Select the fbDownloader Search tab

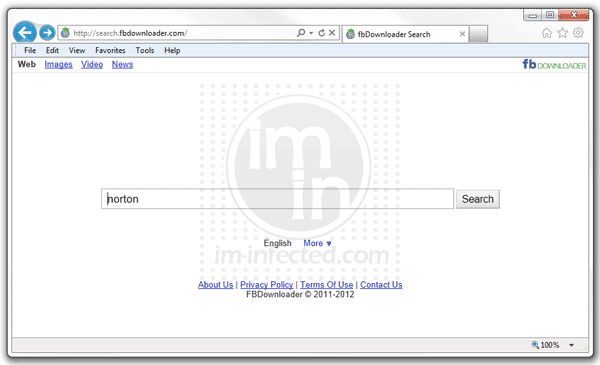[406, 34]
